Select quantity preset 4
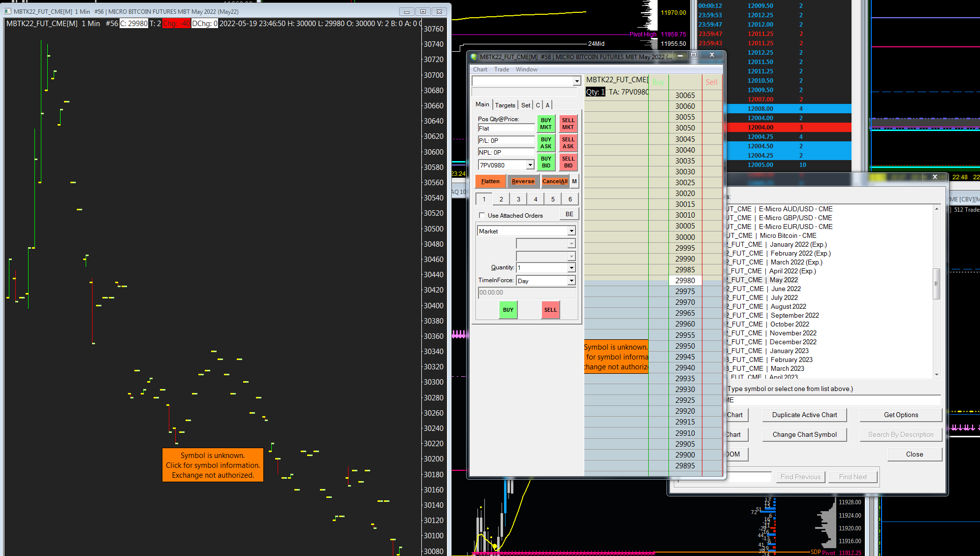The height and width of the screenshot is (556, 980). click(536, 199)
